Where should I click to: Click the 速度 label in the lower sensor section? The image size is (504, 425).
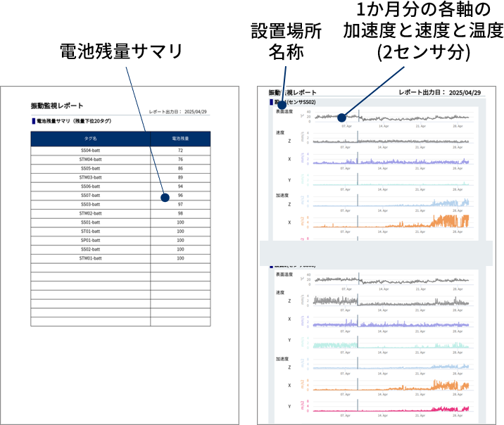point(280,293)
